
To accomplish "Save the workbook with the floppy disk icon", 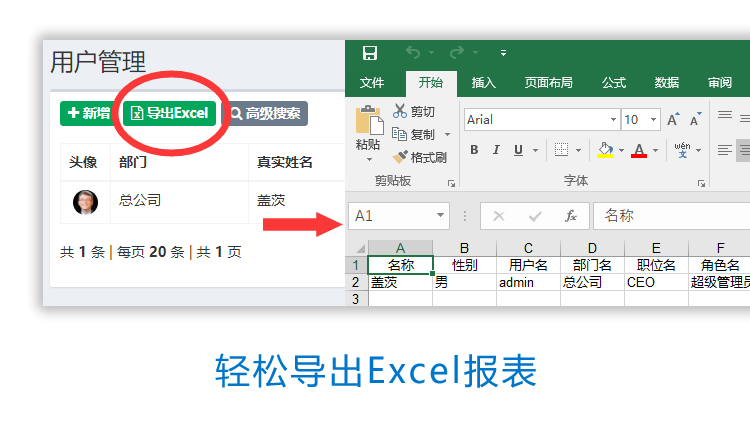I will pos(370,53).
